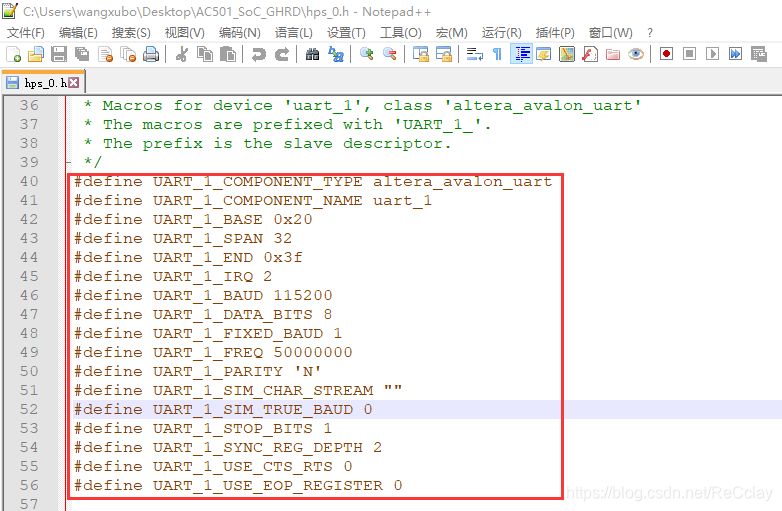Toggle word wrap toolbar icon

click(x=474, y=54)
